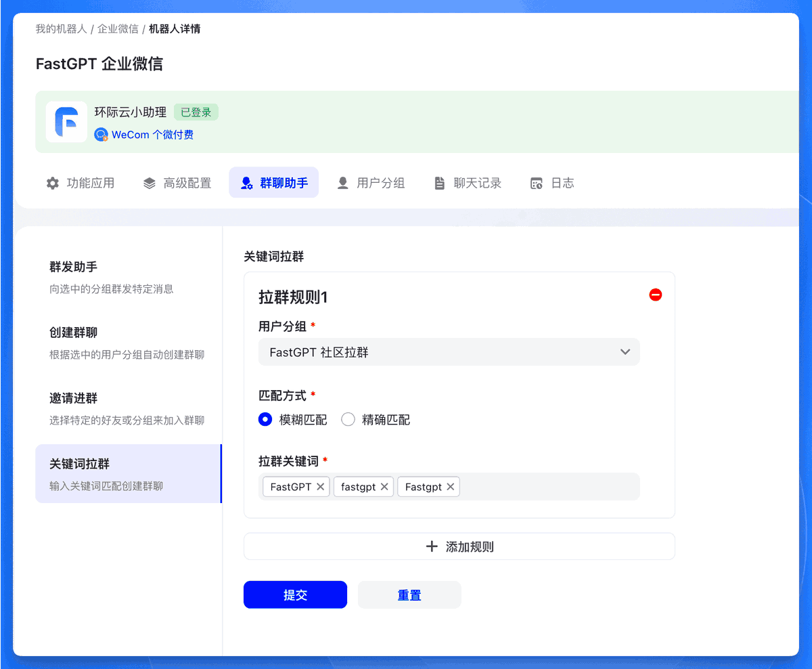
Task: Expand the user group chevron arrow
Action: click(x=625, y=352)
